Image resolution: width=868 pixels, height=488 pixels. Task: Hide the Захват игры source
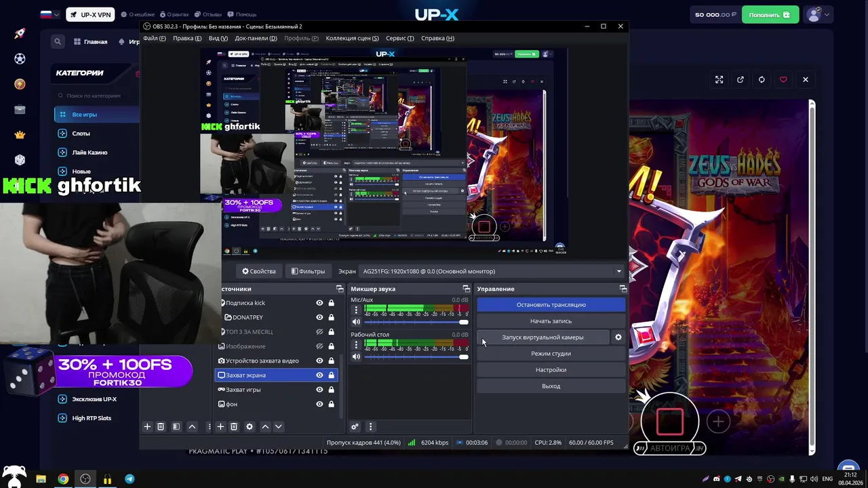pyautogui.click(x=319, y=390)
